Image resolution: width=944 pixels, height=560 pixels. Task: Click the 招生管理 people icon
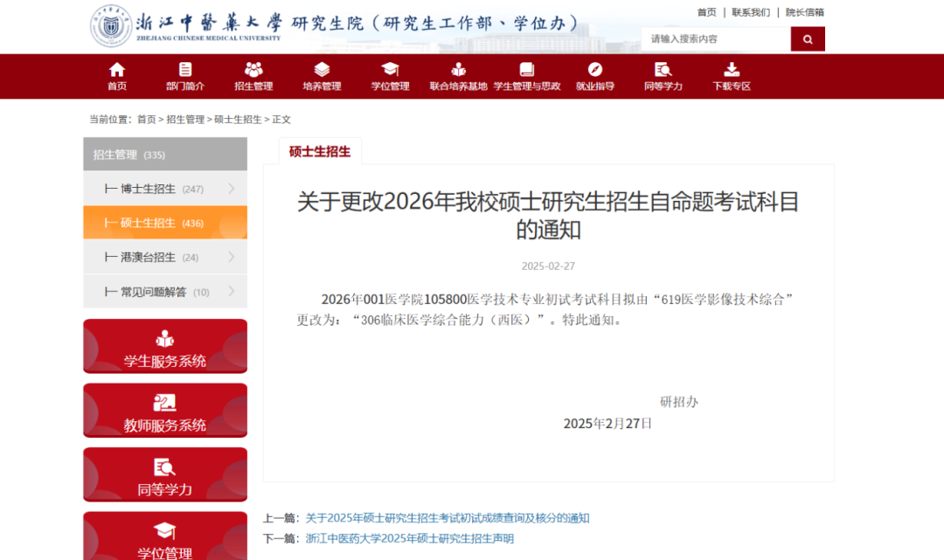tap(253, 69)
